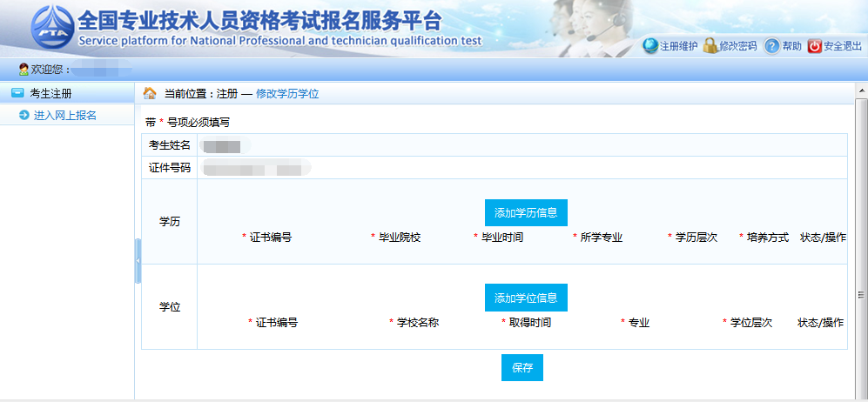Expand the 考生注册 menu section
The image size is (868, 402).
click(50, 93)
